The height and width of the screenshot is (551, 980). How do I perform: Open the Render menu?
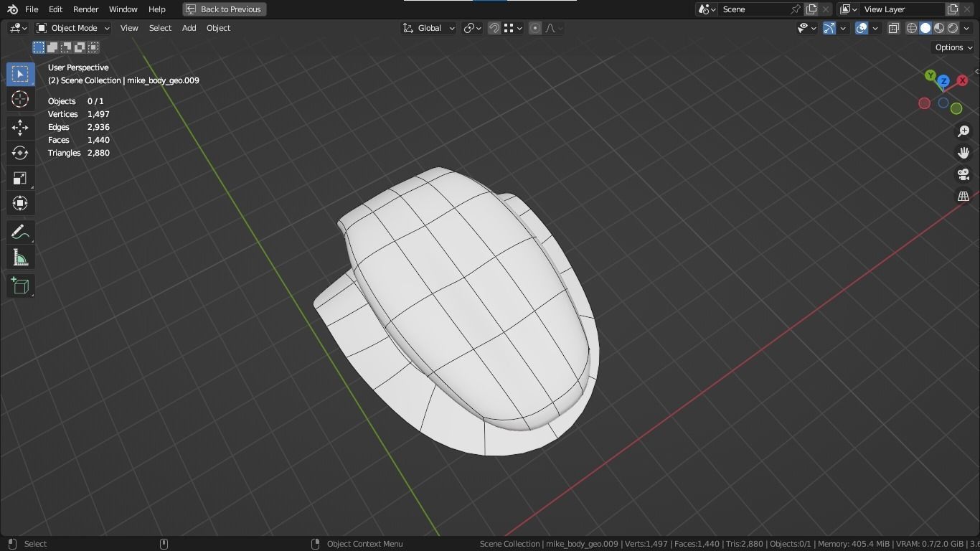click(85, 9)
